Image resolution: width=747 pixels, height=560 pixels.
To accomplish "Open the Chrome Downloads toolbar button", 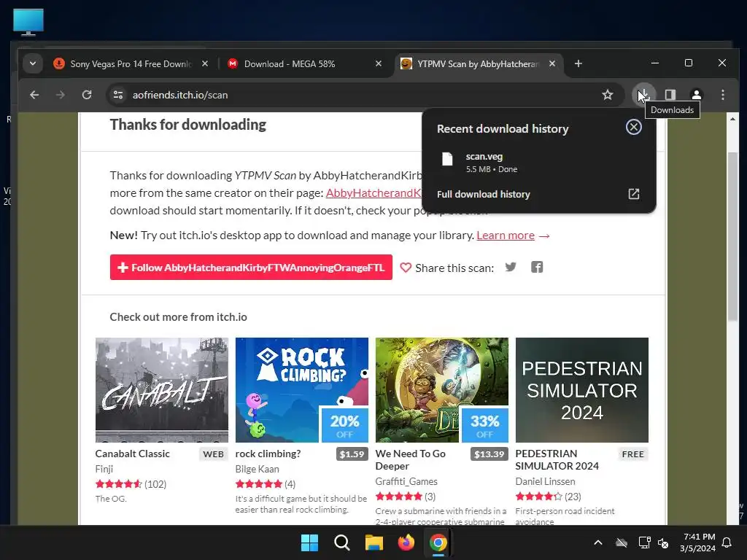I will [x=643, y=95].
